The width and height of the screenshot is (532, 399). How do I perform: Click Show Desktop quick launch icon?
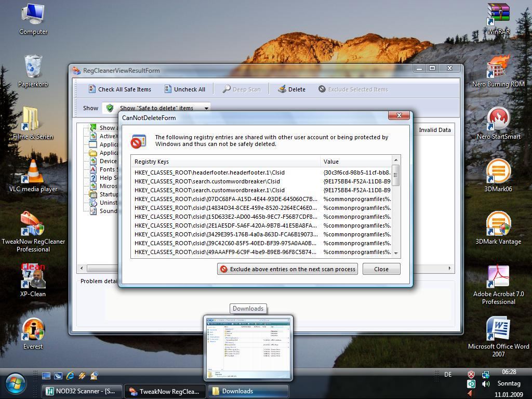coord(46,376)
